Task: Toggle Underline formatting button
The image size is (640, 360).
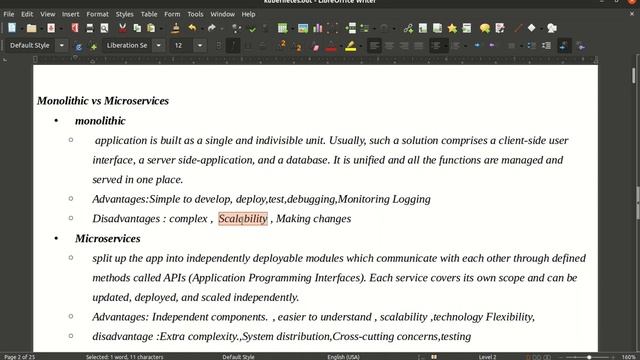Action: tap(248, 46)
